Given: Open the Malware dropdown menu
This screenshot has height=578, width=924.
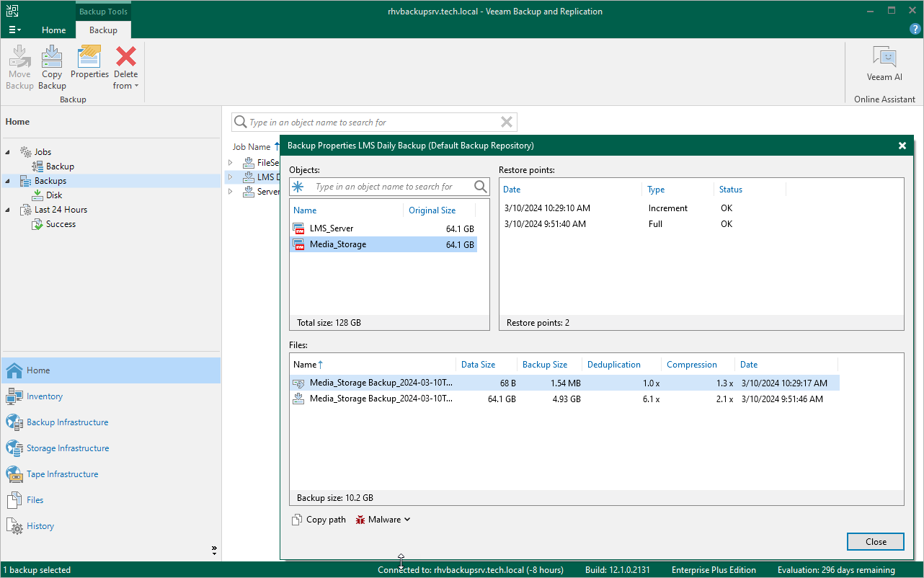Looking at the screenshot, I should point(383,520).
